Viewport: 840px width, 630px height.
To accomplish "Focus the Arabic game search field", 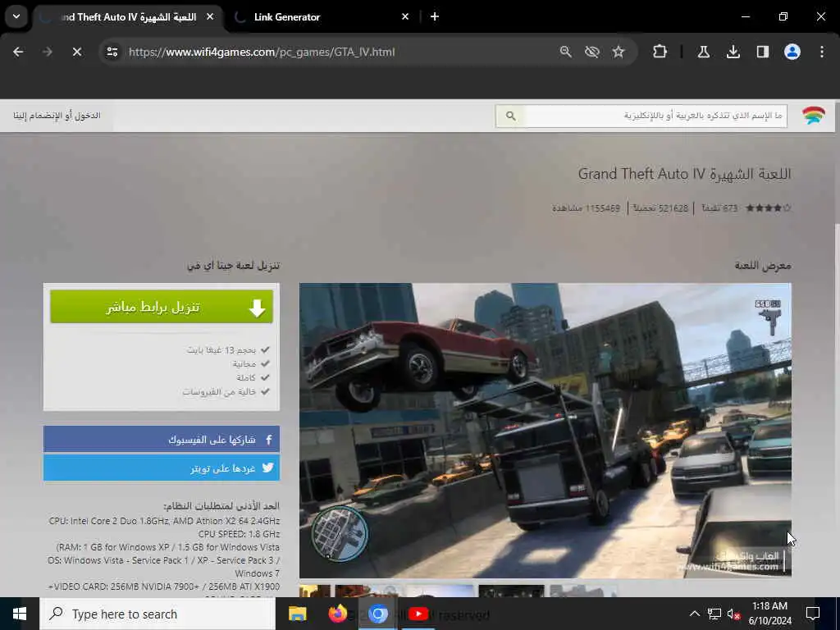I will 655,116.
